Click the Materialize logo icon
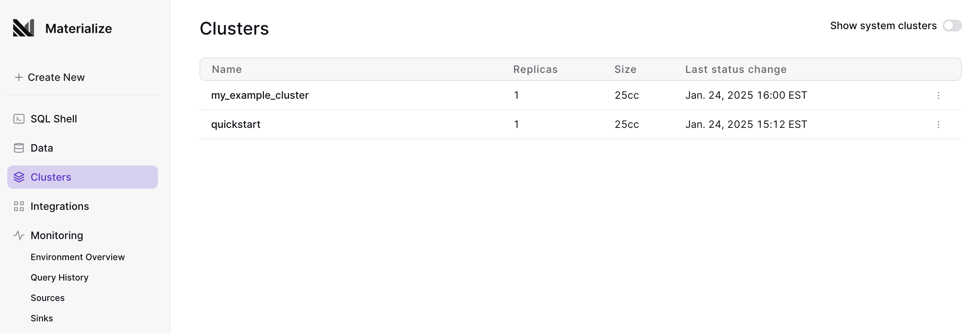The height and width of the screenshot is (333, 980). pyautogui.click(x=24, y=27)
